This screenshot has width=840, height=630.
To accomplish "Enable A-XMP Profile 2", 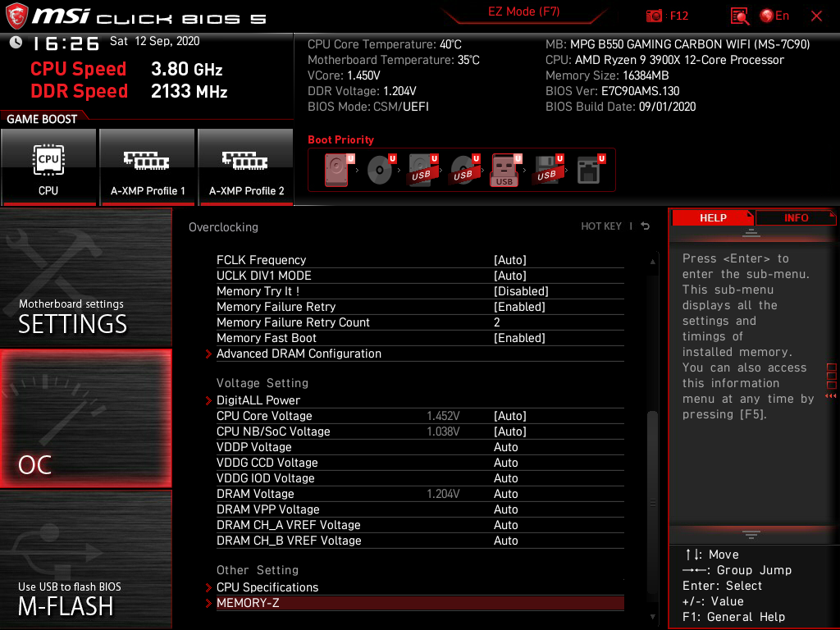I will click(x=246, y=167).
